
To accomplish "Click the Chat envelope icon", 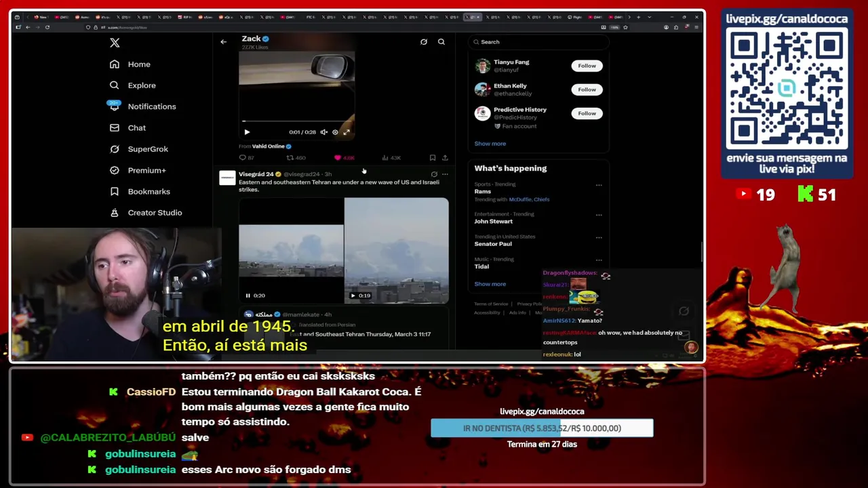I will pos(115,127).
